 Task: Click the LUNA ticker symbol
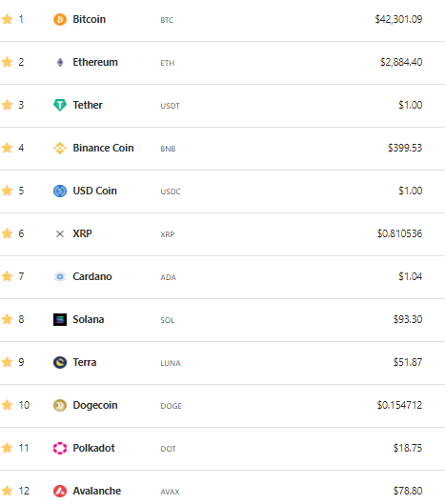(x=171, y=363)
